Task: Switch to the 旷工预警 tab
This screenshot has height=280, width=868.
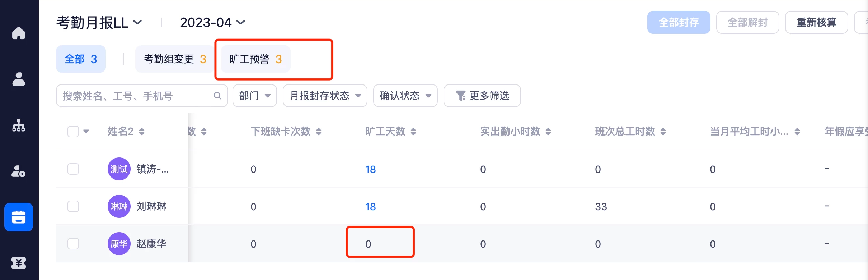Action: coord(256,59)
